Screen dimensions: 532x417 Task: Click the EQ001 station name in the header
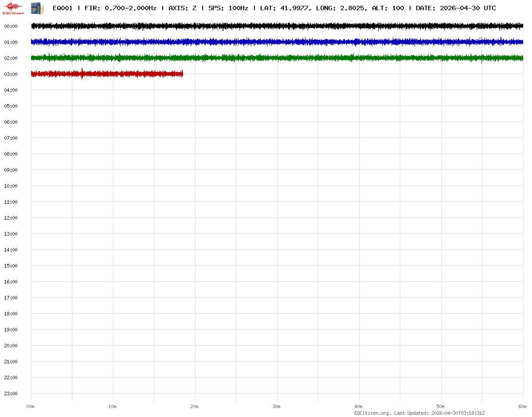[x=62, y=8]
